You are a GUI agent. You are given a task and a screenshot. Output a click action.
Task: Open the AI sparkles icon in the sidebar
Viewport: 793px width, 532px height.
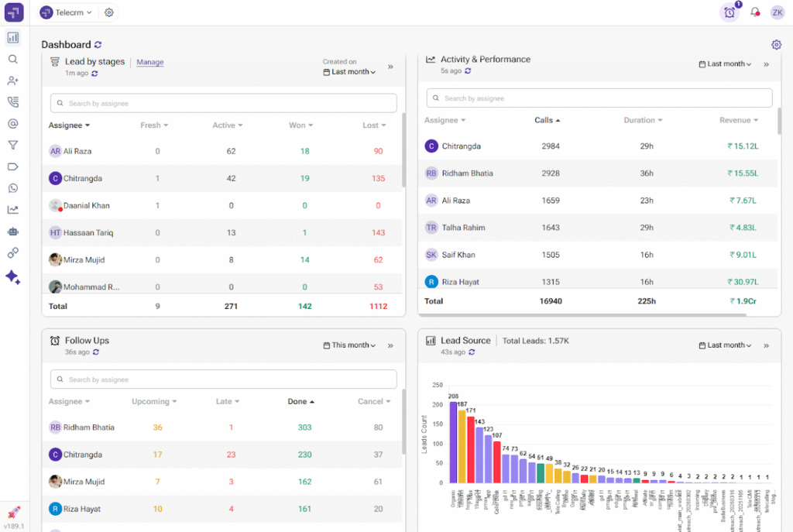pyautogui.click(x=12, y=277)
